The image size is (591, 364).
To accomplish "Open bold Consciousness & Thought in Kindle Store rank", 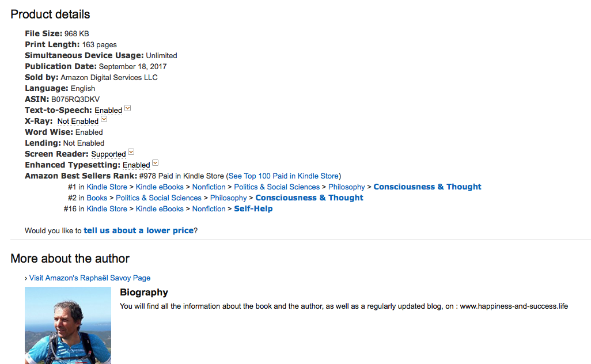I will (x=427, y=187).
